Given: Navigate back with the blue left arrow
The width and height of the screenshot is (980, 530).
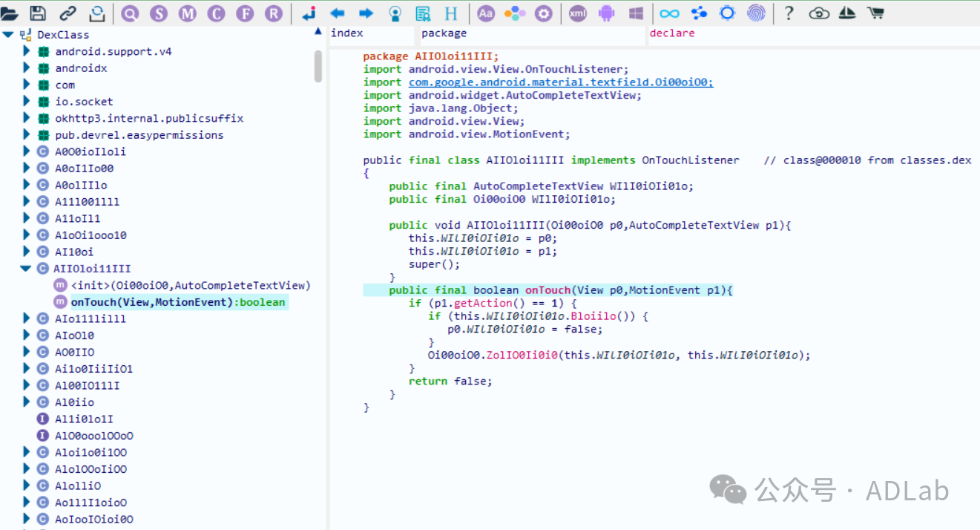Looking at the screenshot, I should (338, 13).
